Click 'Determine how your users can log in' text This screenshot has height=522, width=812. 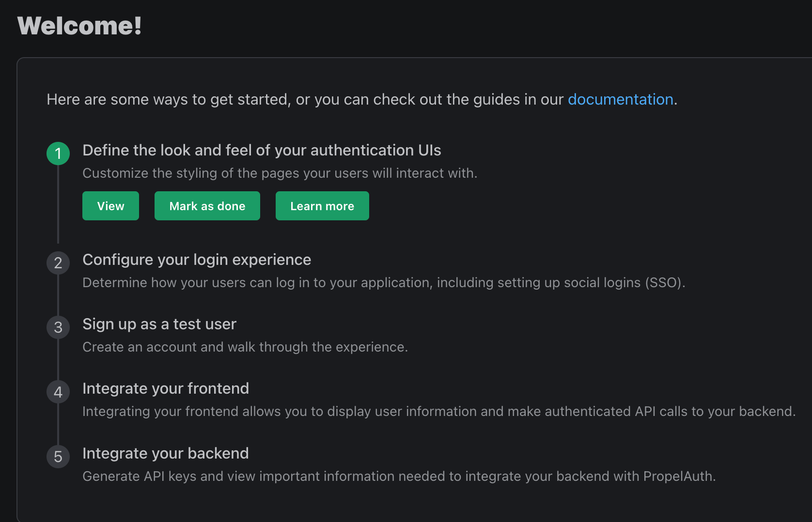[x=384, y=282]
